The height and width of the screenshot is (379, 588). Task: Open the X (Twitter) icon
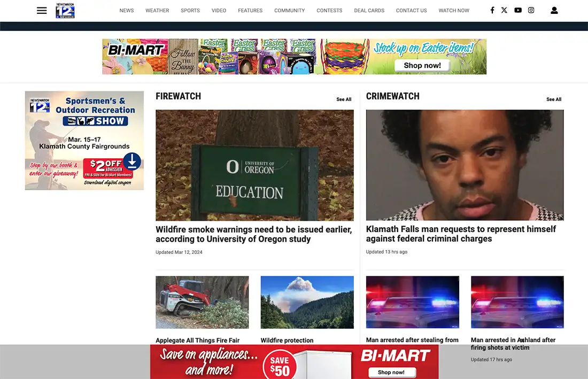coord(504,10)
